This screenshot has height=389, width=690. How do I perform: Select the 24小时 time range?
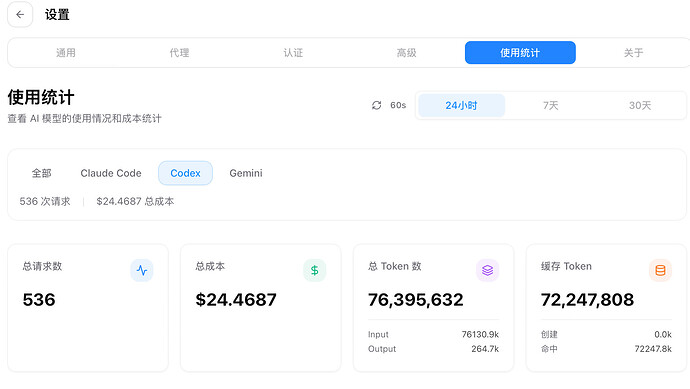pos(461,106)
